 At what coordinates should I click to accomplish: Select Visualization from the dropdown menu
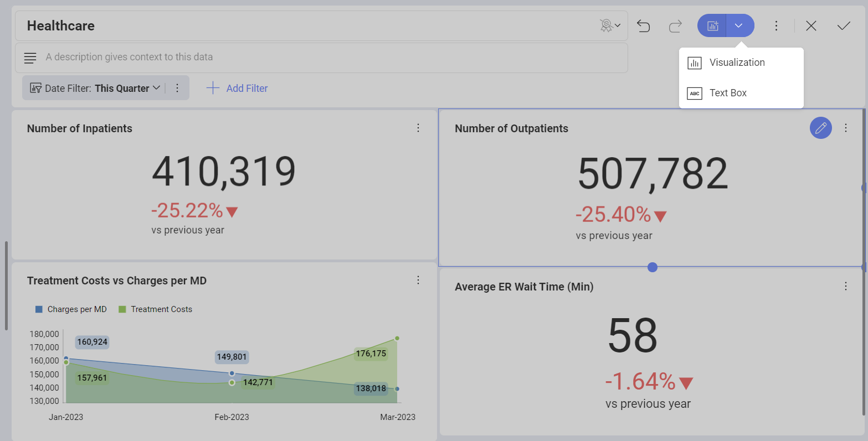pos(741,63)
